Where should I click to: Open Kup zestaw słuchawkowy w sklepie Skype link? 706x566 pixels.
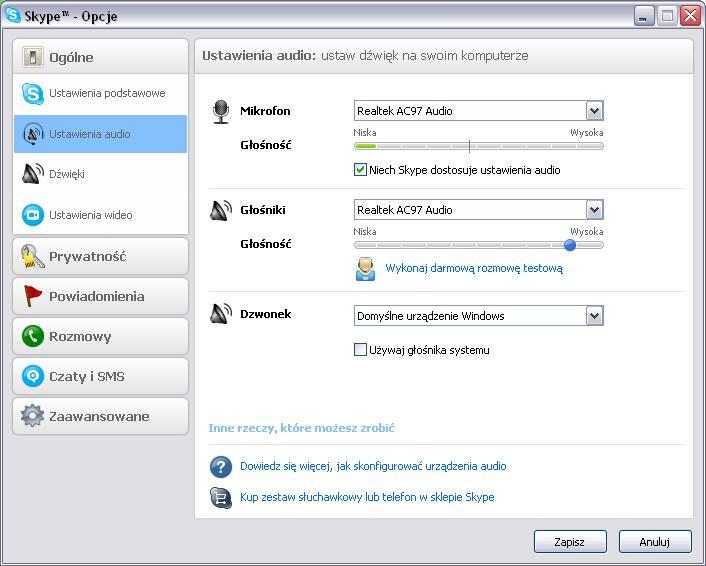(x=367, y=497)
